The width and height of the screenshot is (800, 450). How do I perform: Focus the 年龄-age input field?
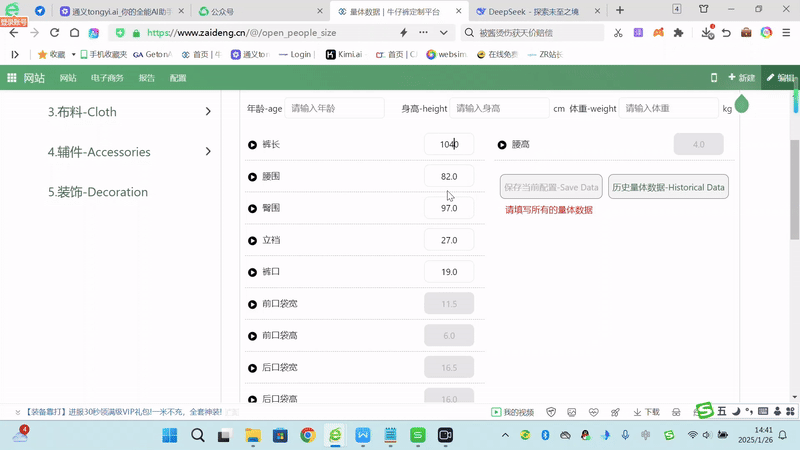tap(335, 108)
